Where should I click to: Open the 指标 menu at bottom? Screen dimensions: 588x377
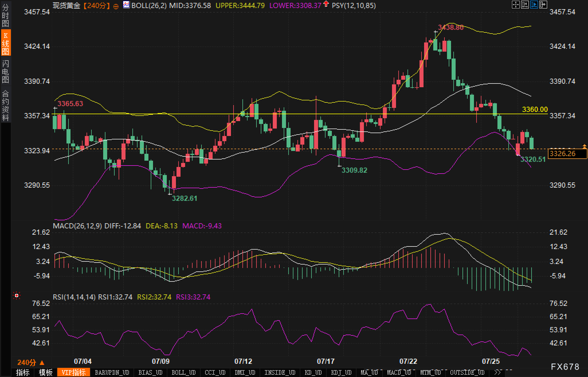coord(23,372)
